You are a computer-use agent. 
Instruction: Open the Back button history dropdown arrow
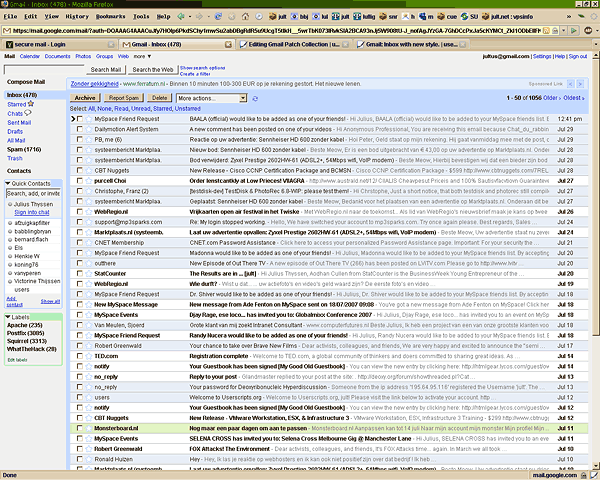(189, 16)
